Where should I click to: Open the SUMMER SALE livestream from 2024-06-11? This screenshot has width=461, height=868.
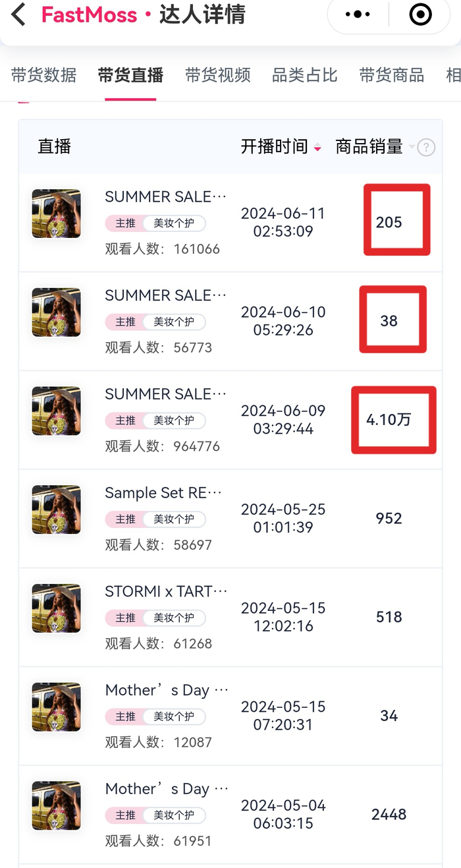[x=163, y=196]
